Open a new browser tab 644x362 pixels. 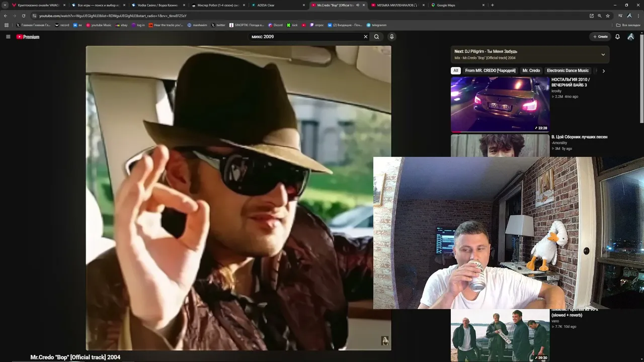(x=492, y=5)
